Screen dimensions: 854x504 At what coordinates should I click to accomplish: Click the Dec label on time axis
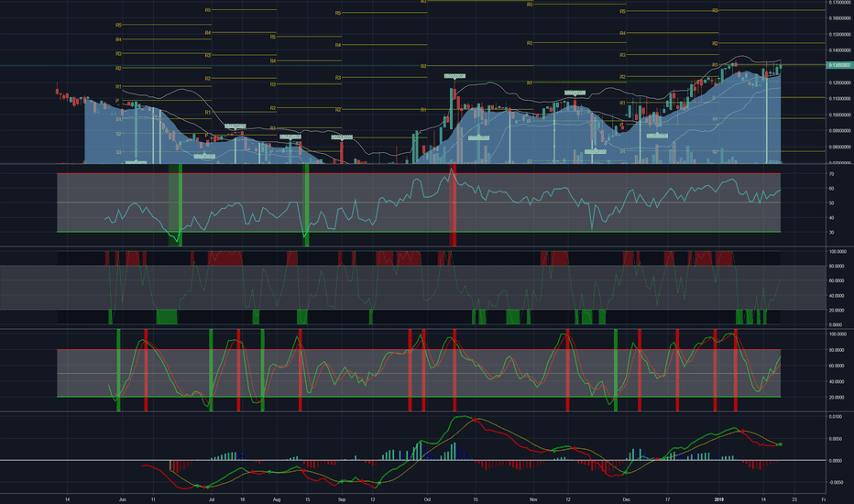pyautogui.click(x=627, y=499)
